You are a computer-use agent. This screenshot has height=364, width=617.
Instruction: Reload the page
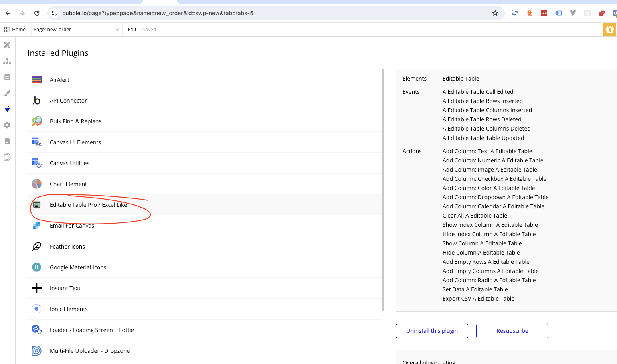click(x=37, y=13)
